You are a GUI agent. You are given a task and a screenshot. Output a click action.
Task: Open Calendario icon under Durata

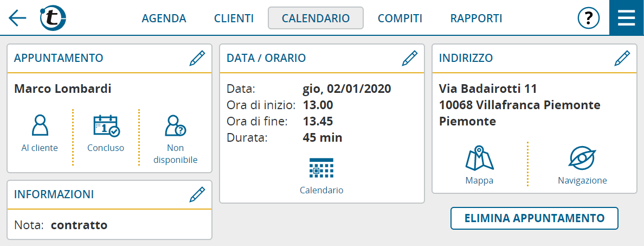pyautogui.click(x=321, y=167)
